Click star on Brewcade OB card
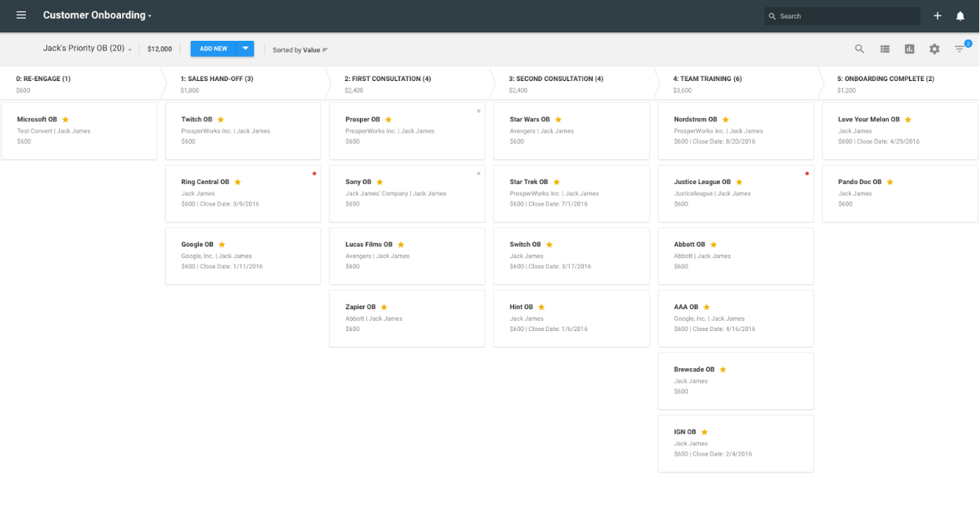980x519 pixels. pos(723,370)
